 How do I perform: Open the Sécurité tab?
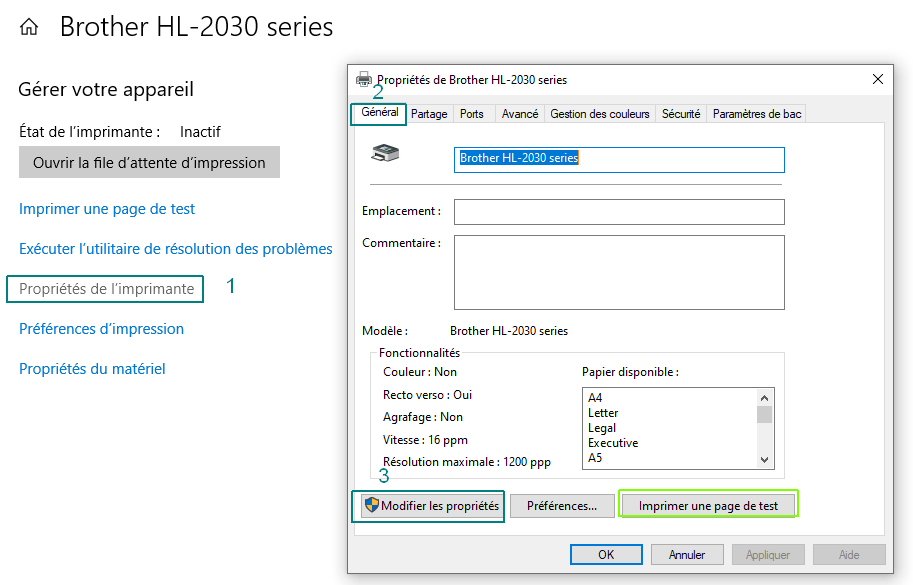coord(681,114)
